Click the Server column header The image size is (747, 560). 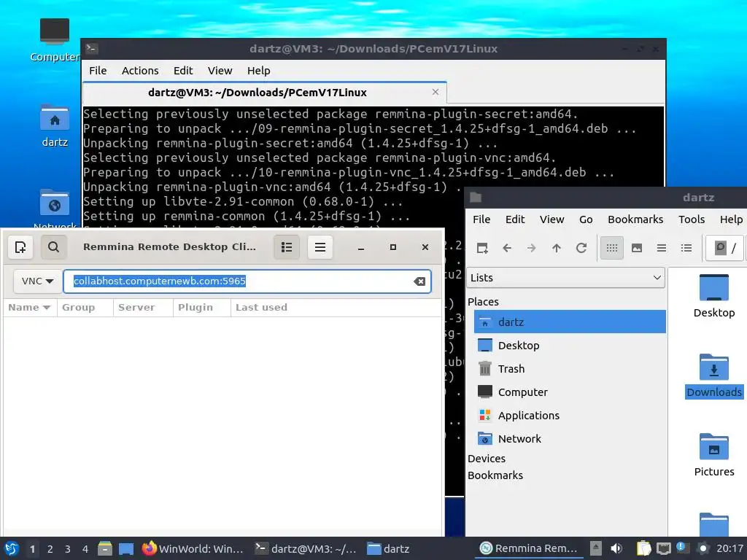tap(143, 308)
